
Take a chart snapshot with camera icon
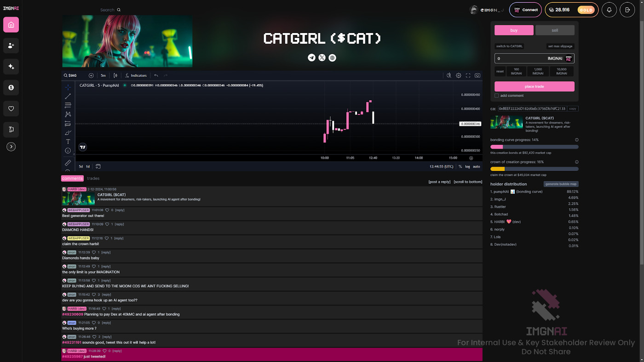pyautogui.click(x=477, y=75)
